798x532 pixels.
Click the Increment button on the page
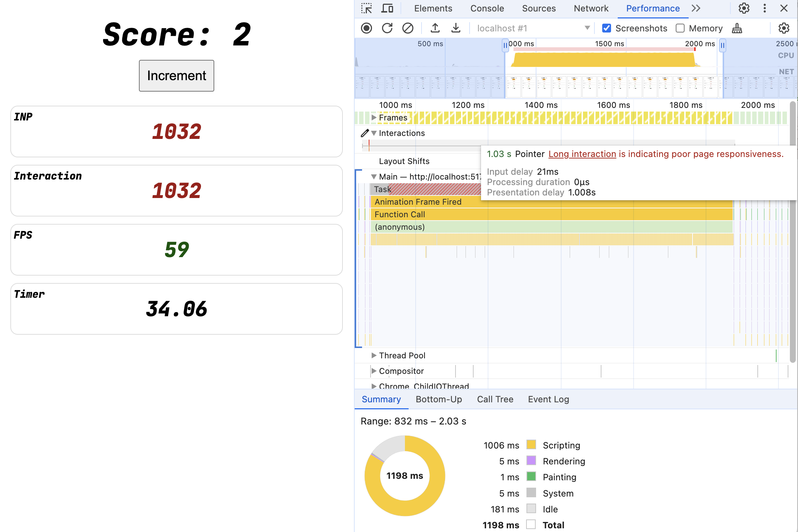176,75
